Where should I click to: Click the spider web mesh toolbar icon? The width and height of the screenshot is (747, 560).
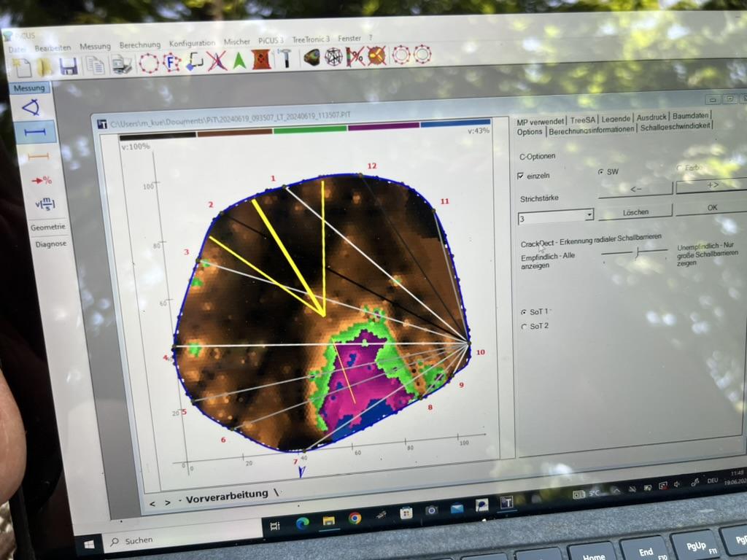coord(333,57)
